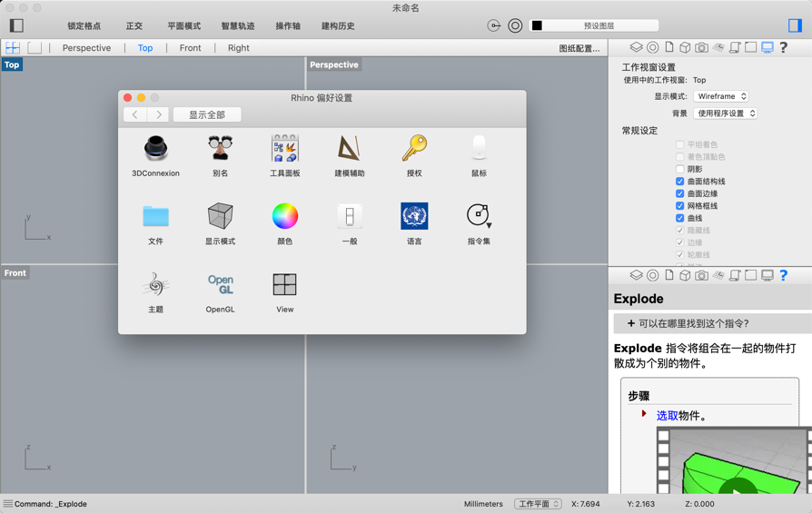Open the box object icon in lower panel

pyautogui.click(x=685, y=275)
